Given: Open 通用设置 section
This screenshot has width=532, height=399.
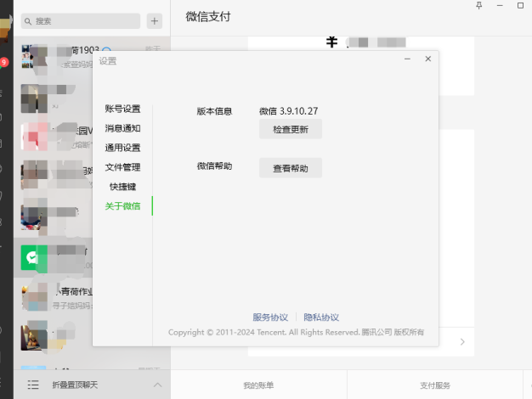Looking at the screenshot, I should click(122, 148).
